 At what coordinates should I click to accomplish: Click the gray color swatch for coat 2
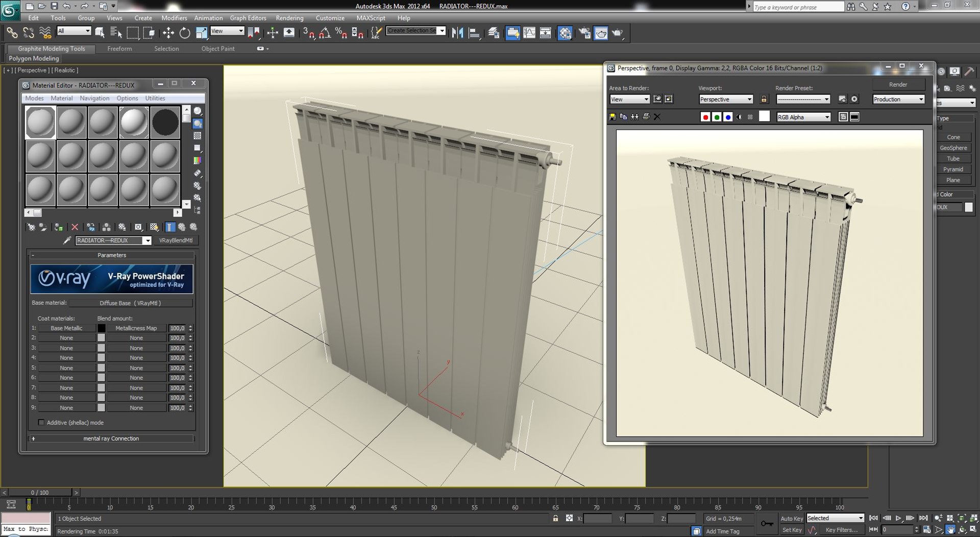click(x=101, y=338)
